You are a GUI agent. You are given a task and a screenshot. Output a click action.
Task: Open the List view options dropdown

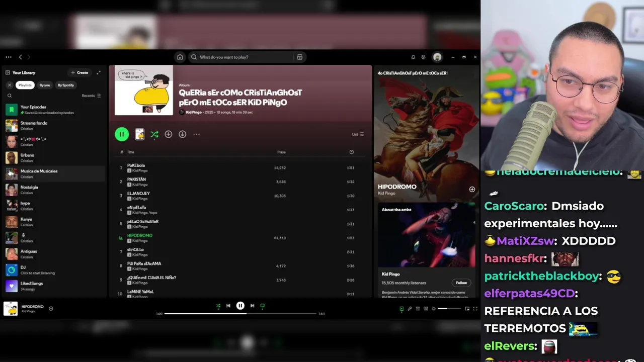click(358, 134)
